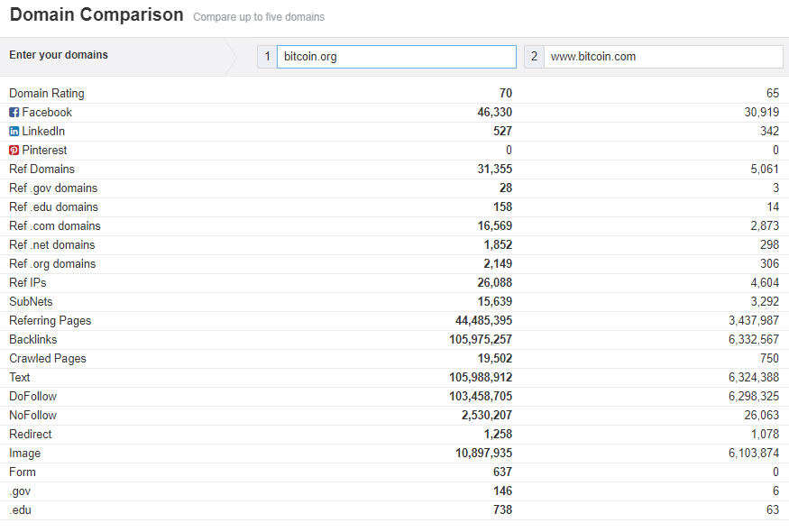
Task: Select the 'Ref .org domains' label
Action: tap(52, 263)
